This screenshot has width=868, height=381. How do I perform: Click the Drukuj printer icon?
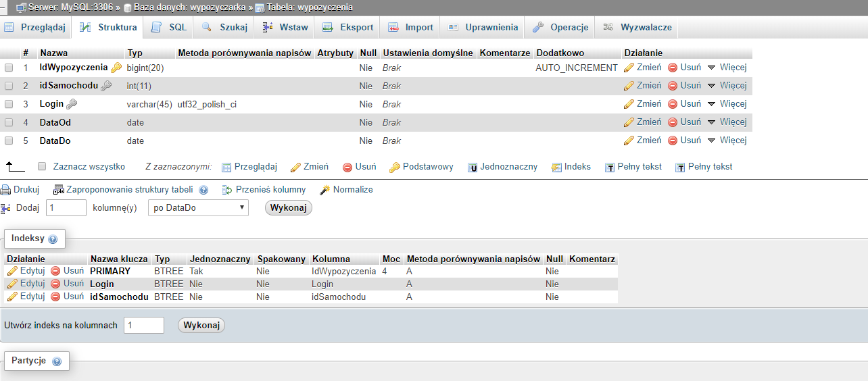pos(5,190)
